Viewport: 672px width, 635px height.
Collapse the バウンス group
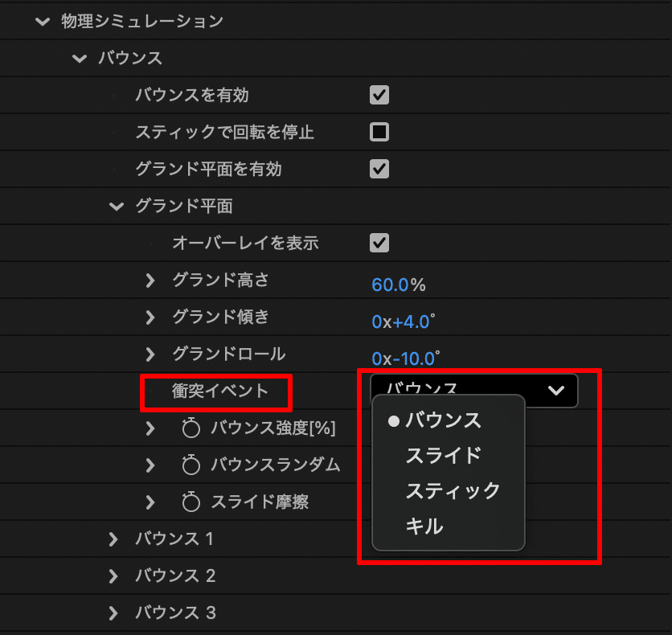click(x=79, y=58)
